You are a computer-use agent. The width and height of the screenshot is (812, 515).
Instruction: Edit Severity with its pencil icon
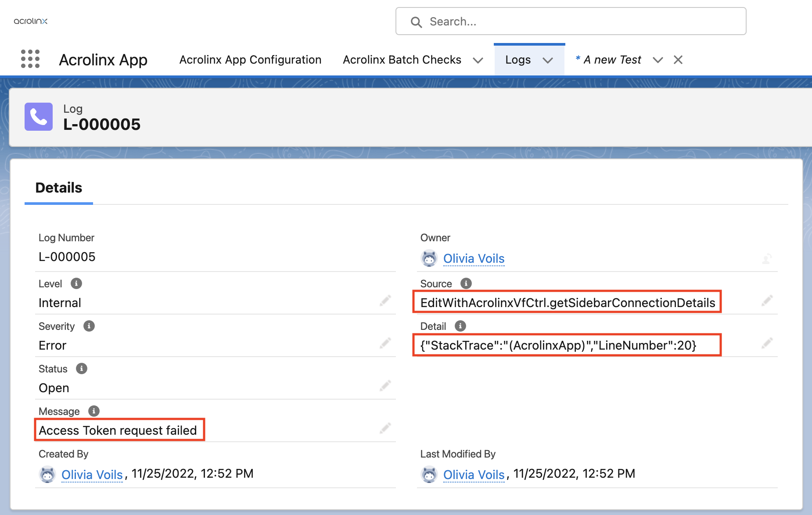tap(385, 343)
